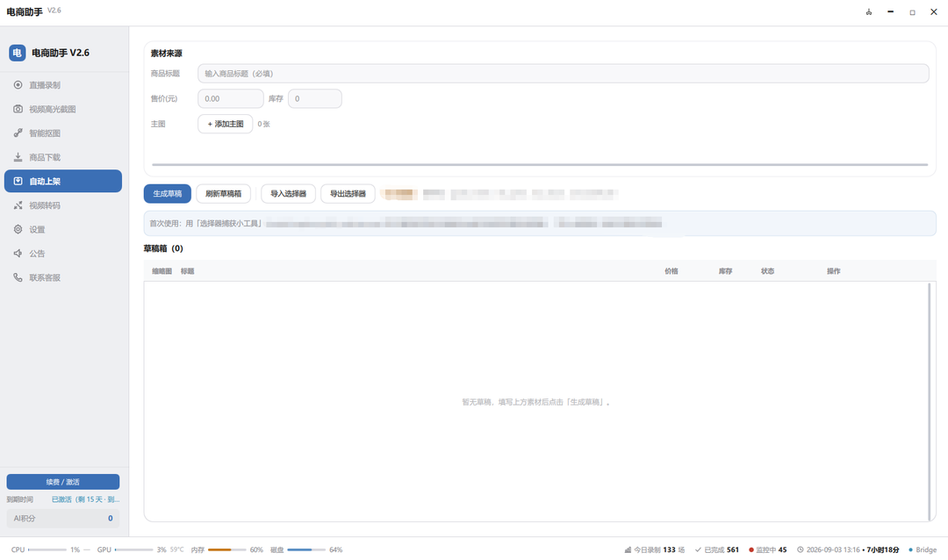Click the camera icon beside 视频高光截图
The height and width of the screenshot is (560, 948).
pyautogui.click(x=18, y=110)
